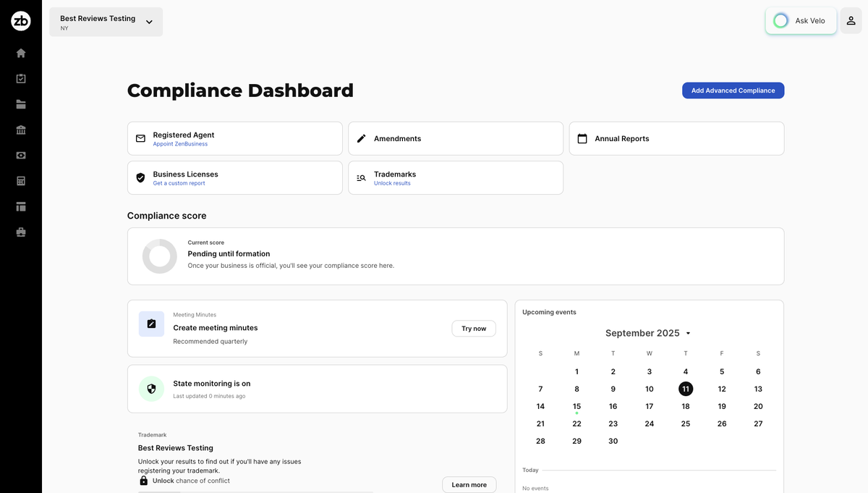Screen dimensions: 868x493
Task: Click the compliance score progress ring
Action: point(159,256)
